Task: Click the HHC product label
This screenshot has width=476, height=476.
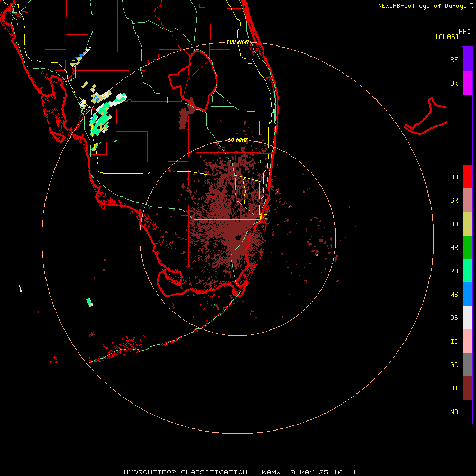Action: (x=464, y=32)
